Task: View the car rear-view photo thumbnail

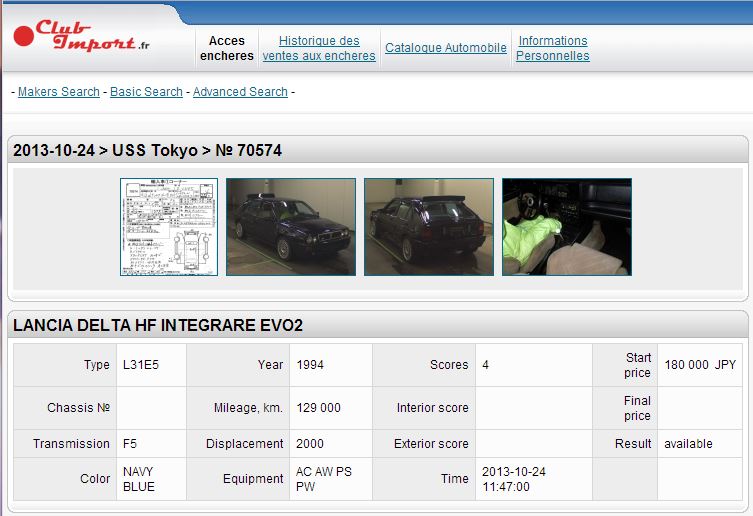Action: point(428,227)
